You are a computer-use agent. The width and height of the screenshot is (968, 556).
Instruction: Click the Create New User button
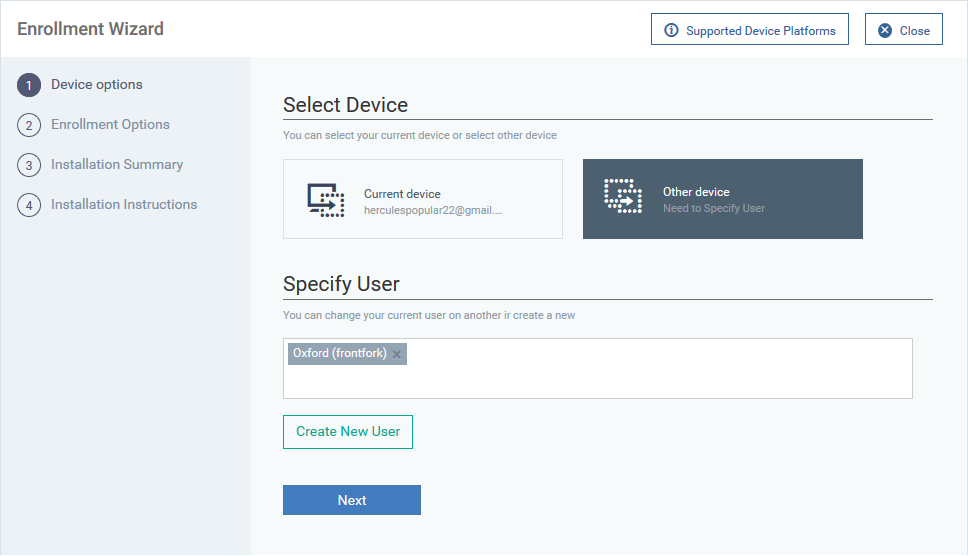click(348, 432)
